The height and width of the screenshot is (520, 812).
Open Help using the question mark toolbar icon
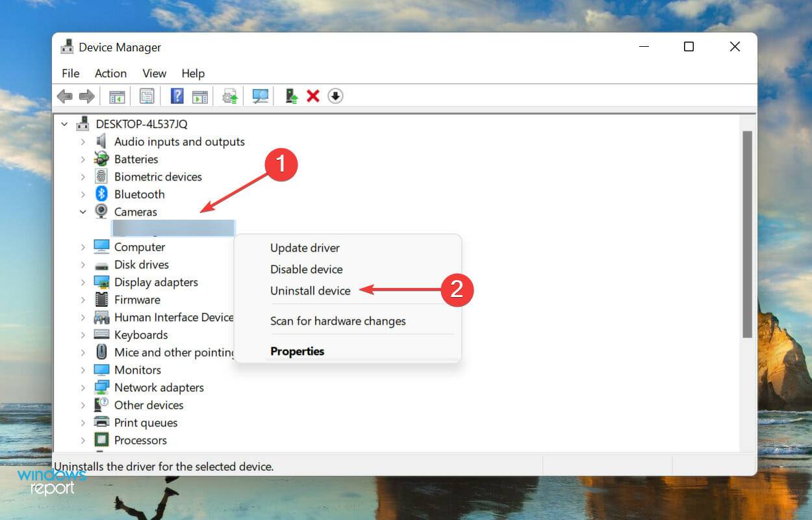point(176,96)
